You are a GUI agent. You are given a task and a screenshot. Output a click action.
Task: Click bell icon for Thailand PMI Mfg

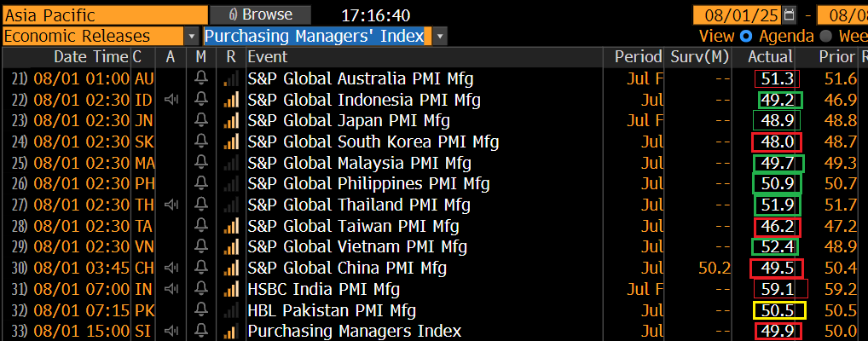coord(201,205)
